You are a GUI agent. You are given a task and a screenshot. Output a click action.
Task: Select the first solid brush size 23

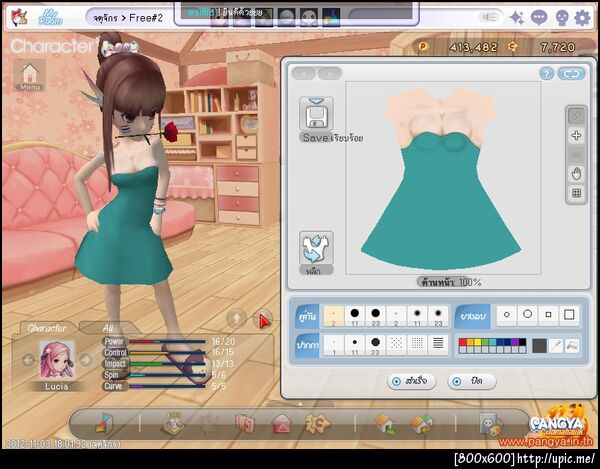(375, 316)
